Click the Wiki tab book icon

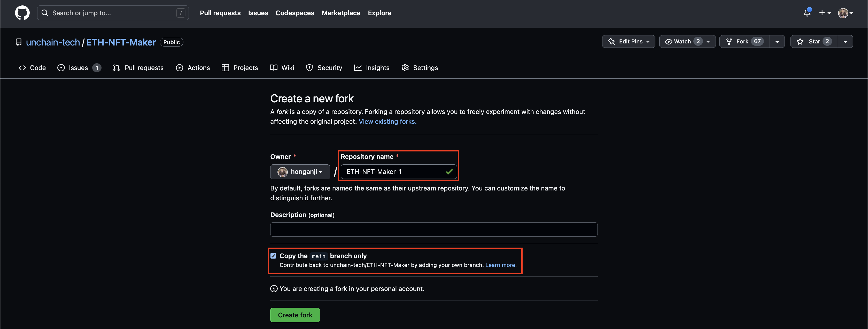pyautogui.click(x=274, y=68)
